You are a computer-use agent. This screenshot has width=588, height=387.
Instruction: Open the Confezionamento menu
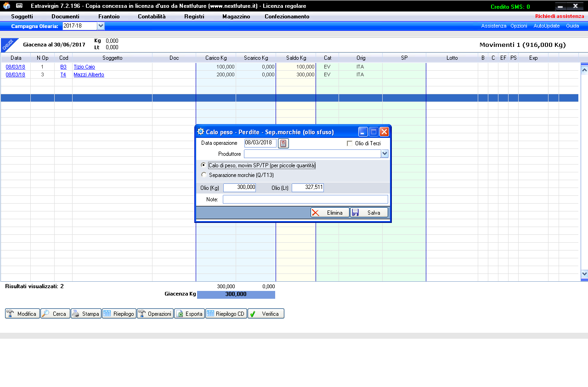click(287, 17)
